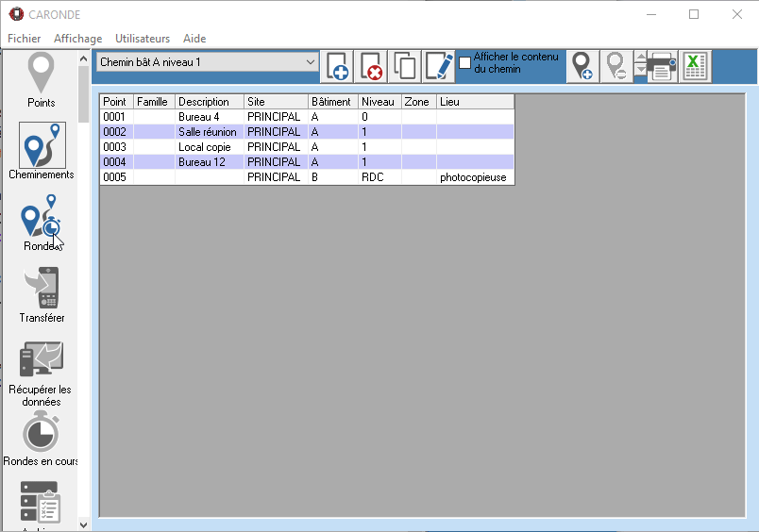Rename the path with pencil icon
This screenshot has width=759, height=532.
(x=439, y=66)
